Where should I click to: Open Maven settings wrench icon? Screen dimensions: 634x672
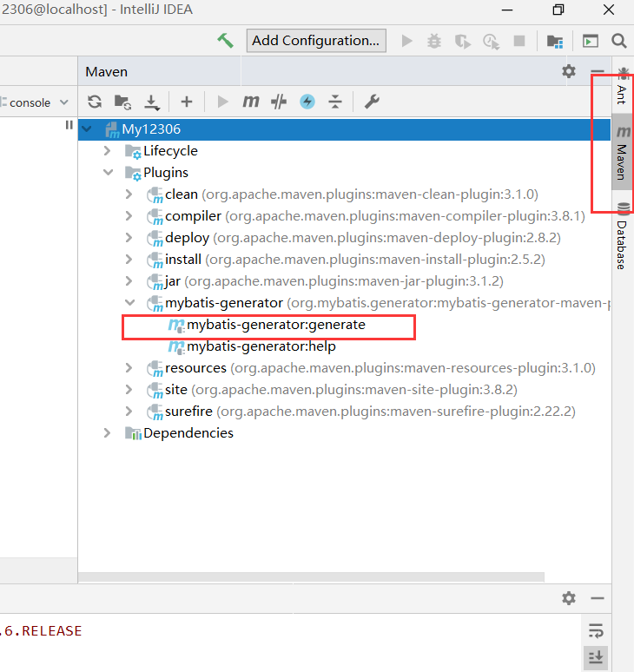coord(371,102)
